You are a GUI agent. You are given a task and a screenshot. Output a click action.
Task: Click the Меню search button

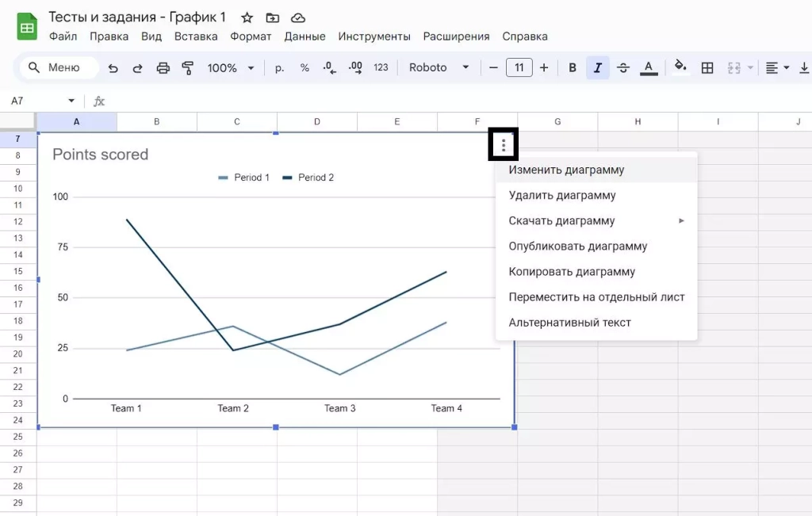click(x=56, y=68)
